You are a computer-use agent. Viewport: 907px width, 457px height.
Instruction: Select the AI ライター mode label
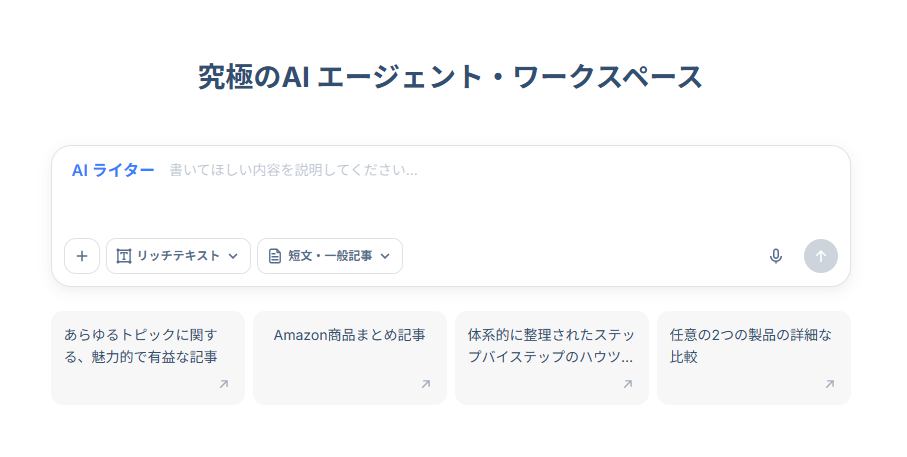tap(113, 171)
